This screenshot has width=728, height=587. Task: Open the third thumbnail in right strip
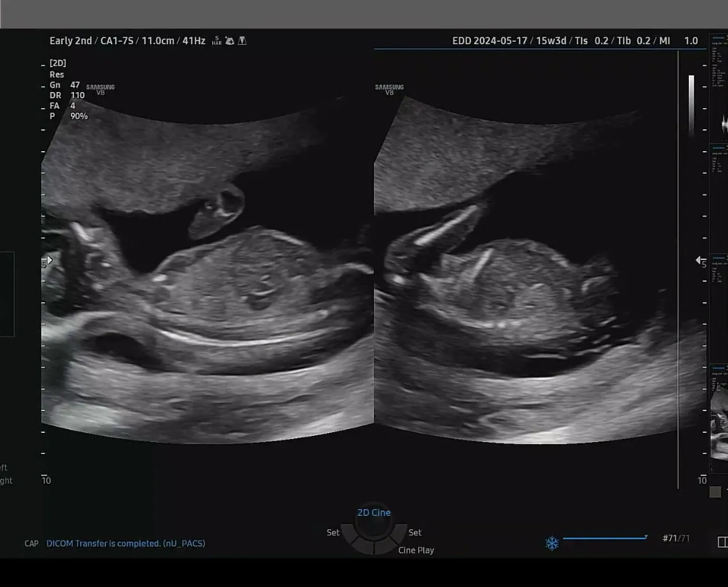pos(719,308)
